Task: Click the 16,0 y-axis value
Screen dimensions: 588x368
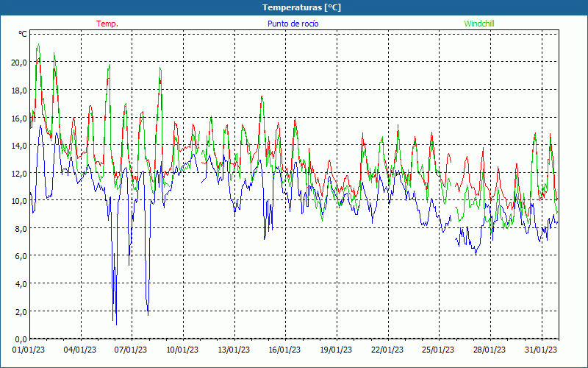Action: click(x=19, y=118)
